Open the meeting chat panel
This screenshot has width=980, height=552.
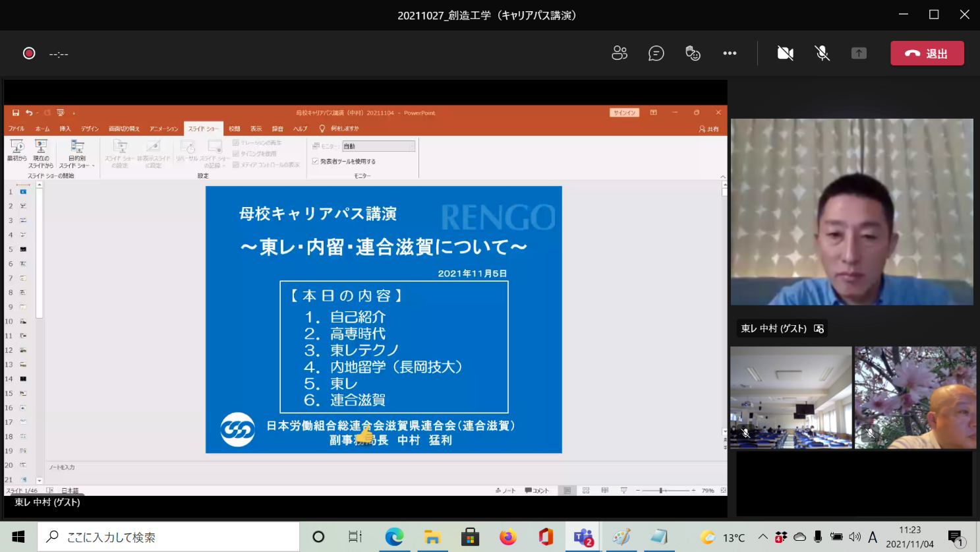pos(656,53)
